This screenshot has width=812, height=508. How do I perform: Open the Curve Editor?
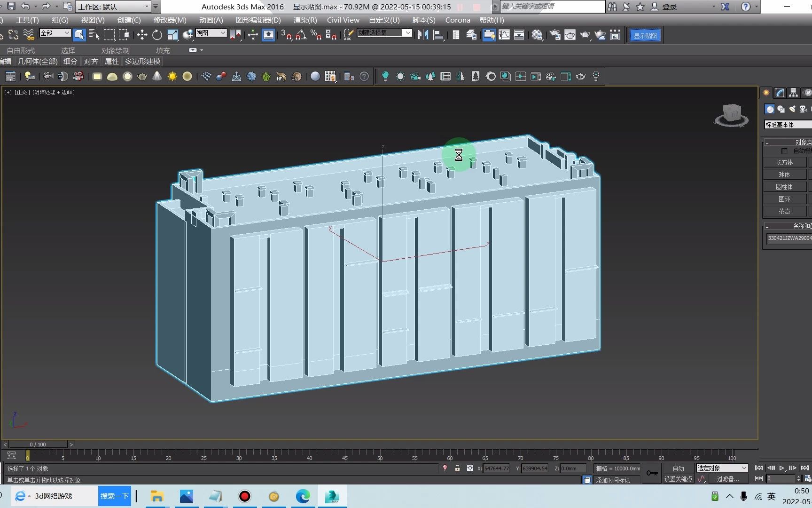tap(504, 35)
